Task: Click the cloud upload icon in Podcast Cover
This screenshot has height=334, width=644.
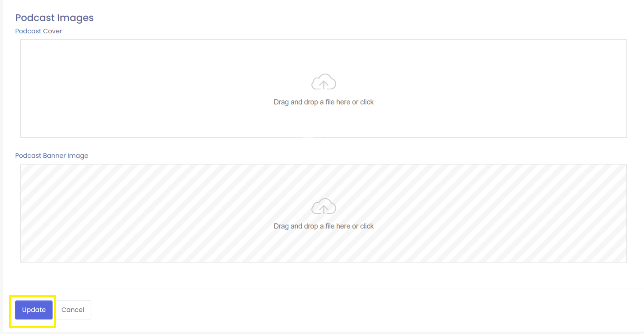Action: pyautogui.click(x=324, y=82)
